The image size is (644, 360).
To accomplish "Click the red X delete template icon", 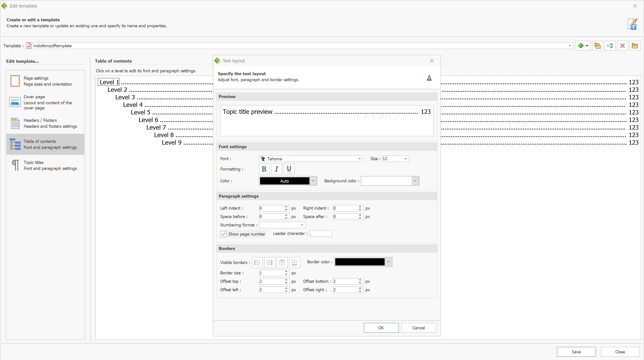I will pyautogui.click(x=622, y=46).
